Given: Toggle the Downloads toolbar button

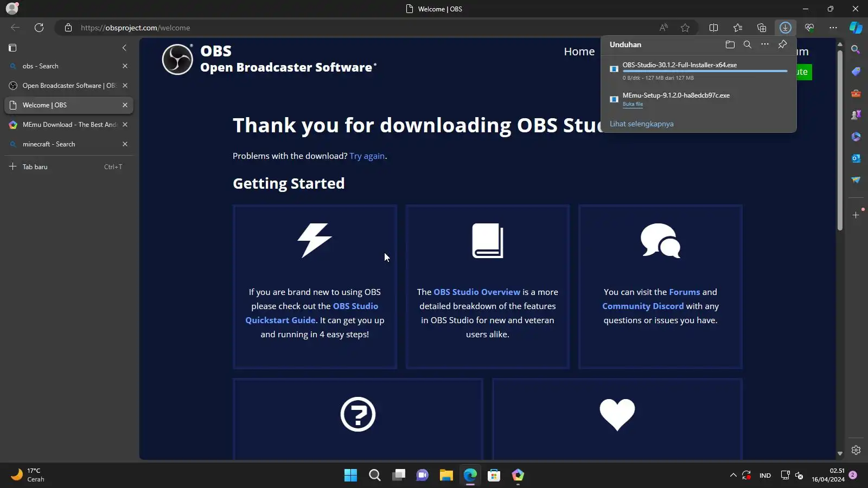Looking at the screenshot, I should [x=786, y=28].
